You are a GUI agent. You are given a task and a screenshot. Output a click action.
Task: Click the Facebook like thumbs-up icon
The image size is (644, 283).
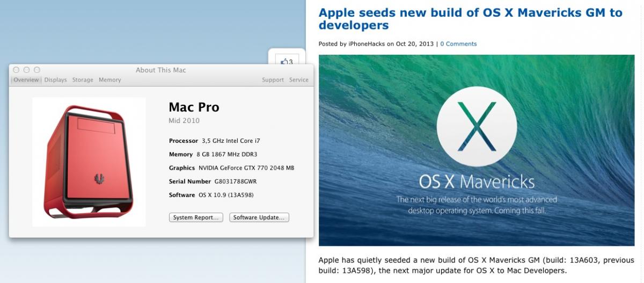284,62
